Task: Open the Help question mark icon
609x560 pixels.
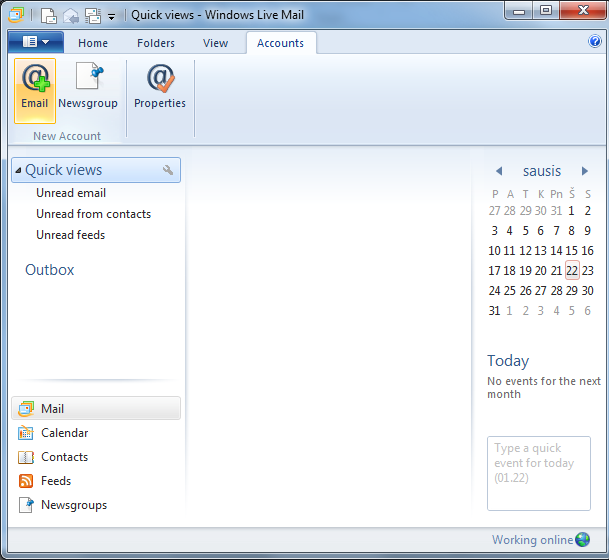Action: pos(595,41)
